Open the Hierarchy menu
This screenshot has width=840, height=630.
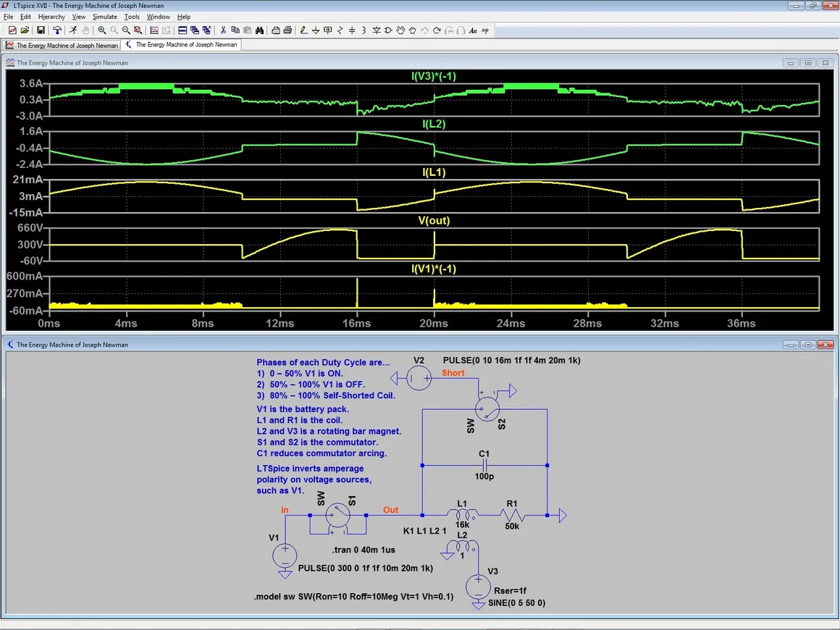tap(51, 17)
